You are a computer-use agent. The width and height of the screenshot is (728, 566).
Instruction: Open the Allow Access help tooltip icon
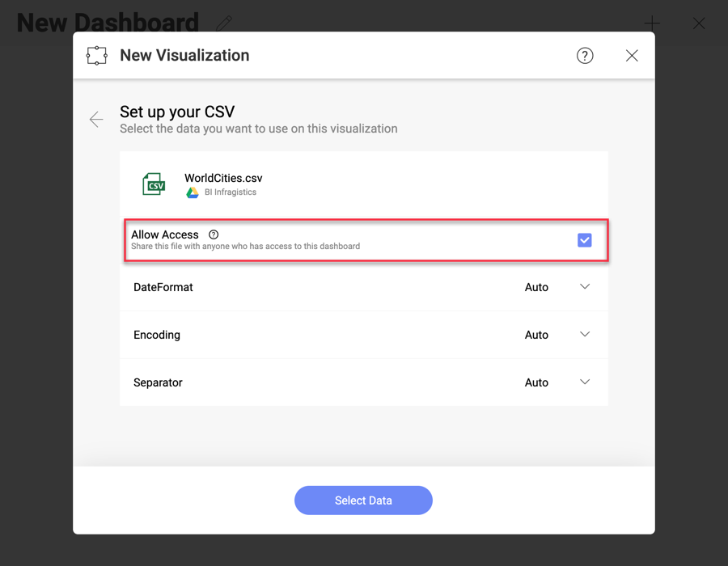[214, 234]
